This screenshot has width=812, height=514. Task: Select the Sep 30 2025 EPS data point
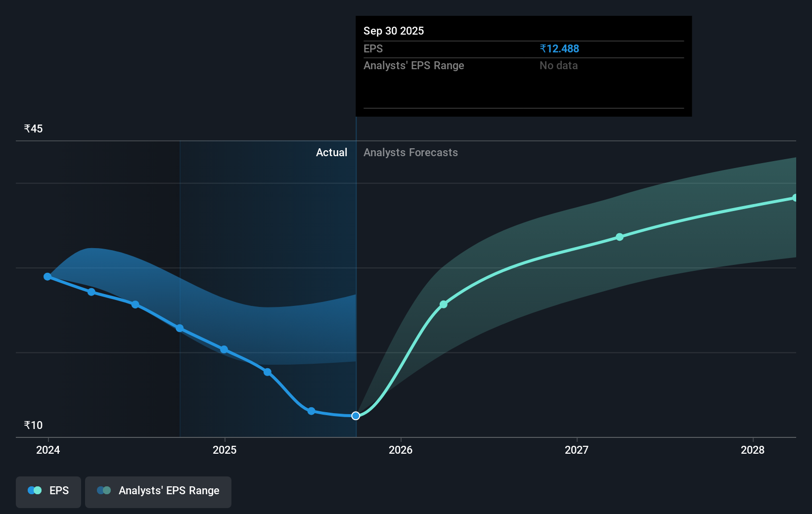[356, 416]
